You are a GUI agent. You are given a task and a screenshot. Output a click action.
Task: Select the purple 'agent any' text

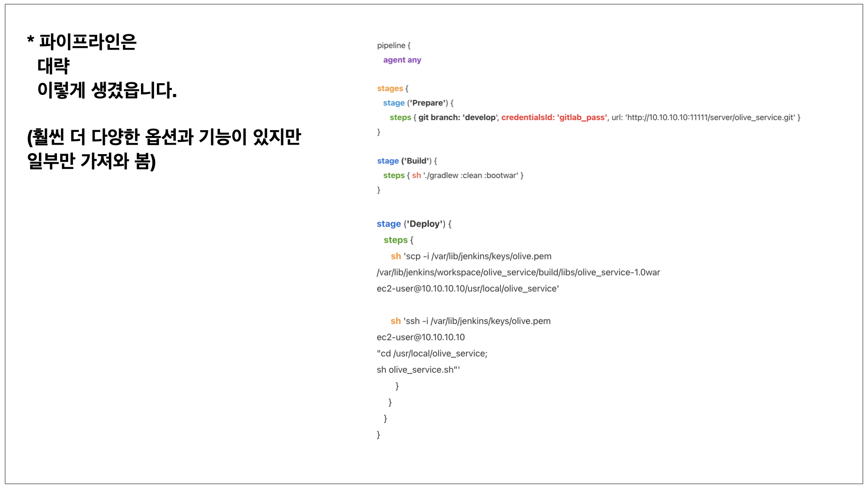(x=402, y=60)
